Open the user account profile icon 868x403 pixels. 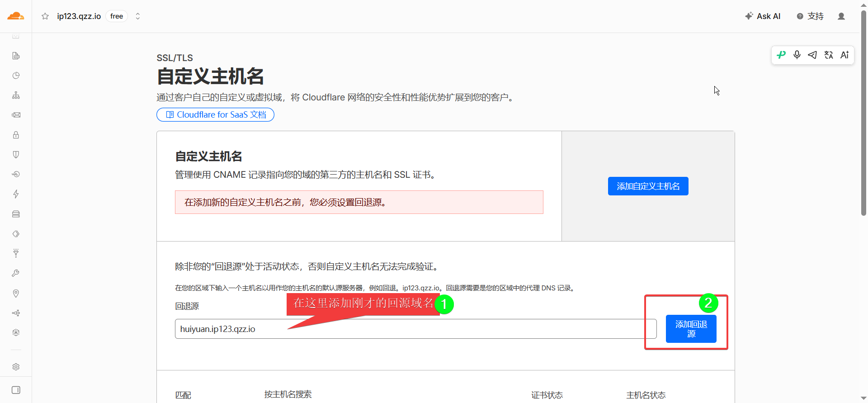point(841,16)
